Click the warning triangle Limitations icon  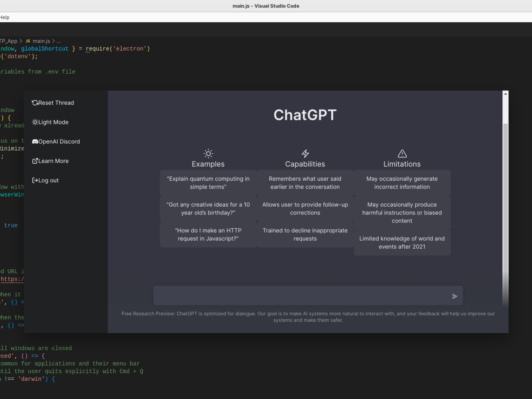tap(402, 153)
